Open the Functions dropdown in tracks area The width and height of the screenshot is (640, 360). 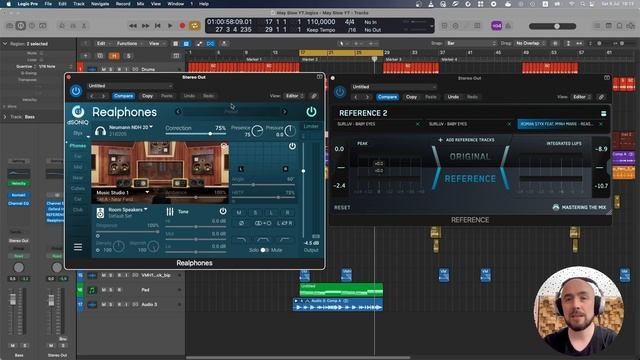click(129, 43)
